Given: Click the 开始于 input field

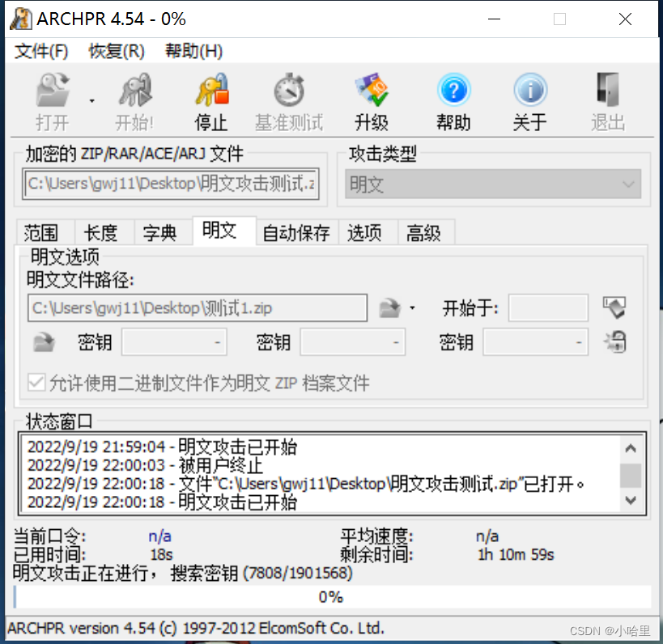Looking at the screenshot, I should coord(548,308).
